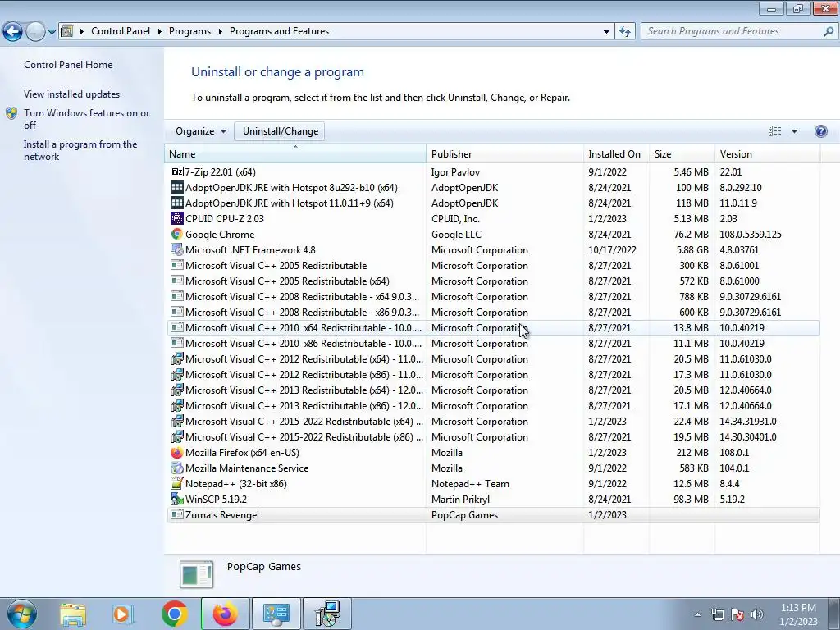This screenshot has width=840, height=630.
Task: Click the Programs breadcrumb
Action: click(189, 31)
